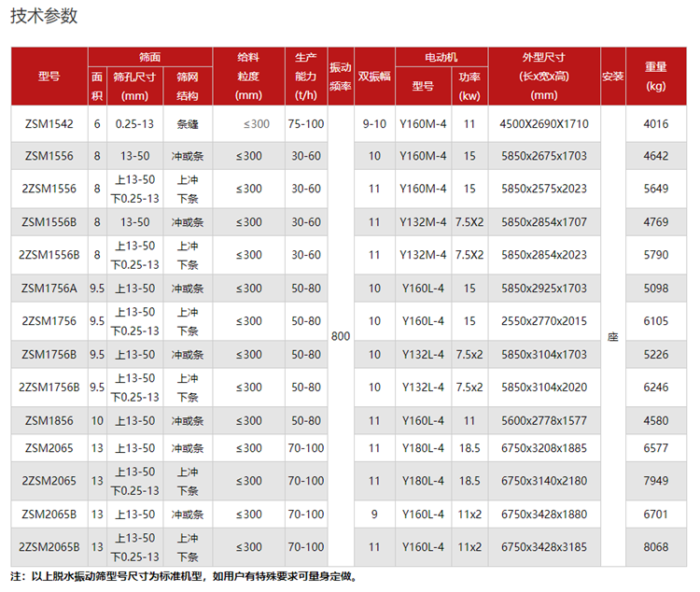Select the 安装 header cell
Image resolution: width=700 pixels, height=592 pixels.
click(x=612, y=76)
